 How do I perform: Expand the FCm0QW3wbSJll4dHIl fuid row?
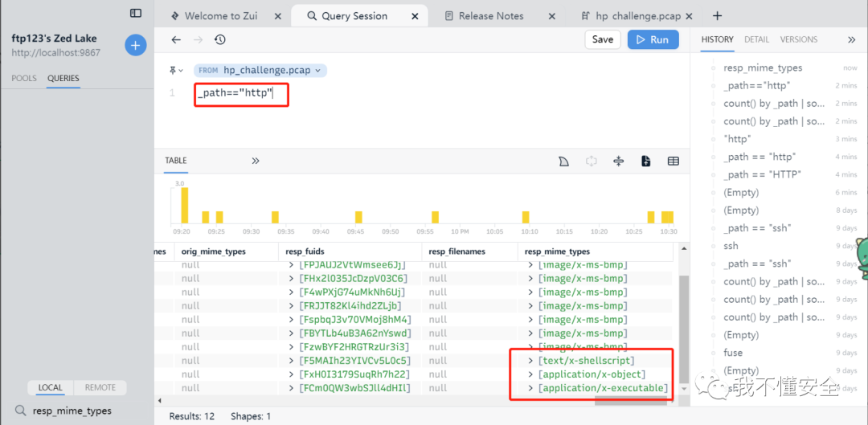tap(291, 389)
